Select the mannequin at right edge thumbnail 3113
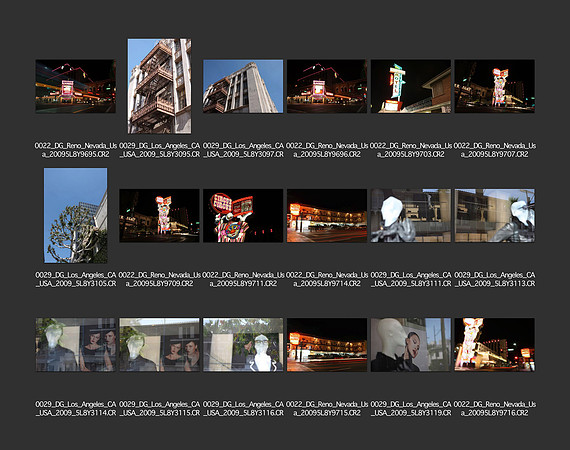Image resolution: width=570 pixels, height=450 pixels. click(x=494, y=216)
